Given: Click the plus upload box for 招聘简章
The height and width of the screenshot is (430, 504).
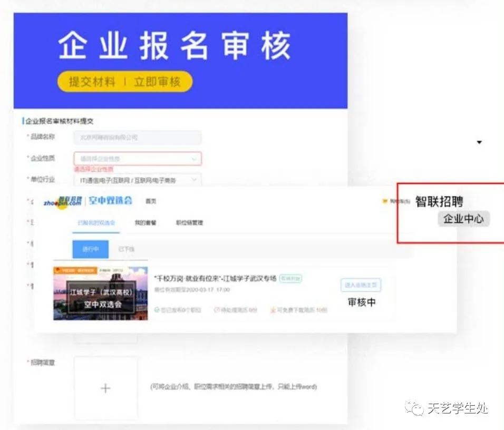Looking at the screenshot, I should pos(106,388).
